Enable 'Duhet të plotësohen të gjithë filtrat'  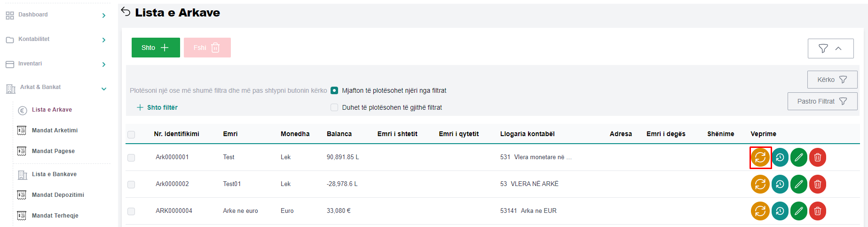(x=334, y=107)
